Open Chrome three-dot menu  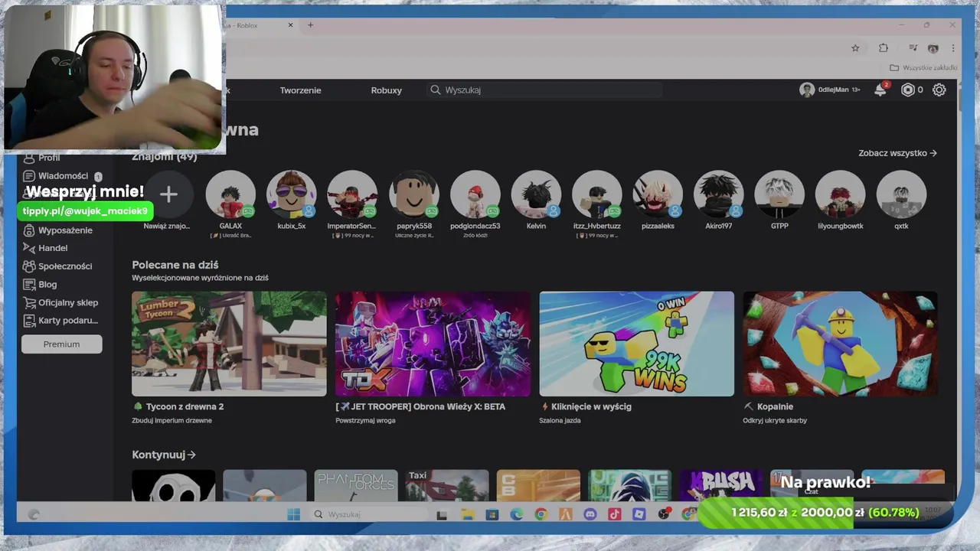(953, 48)
